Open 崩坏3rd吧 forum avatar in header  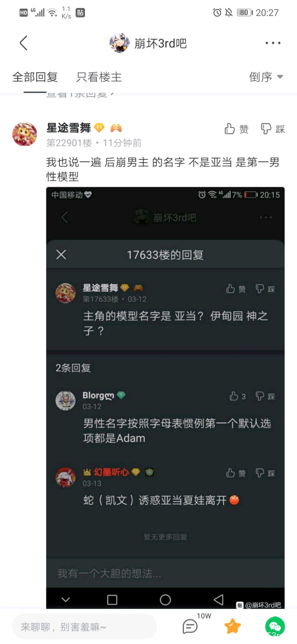(119, 43)
